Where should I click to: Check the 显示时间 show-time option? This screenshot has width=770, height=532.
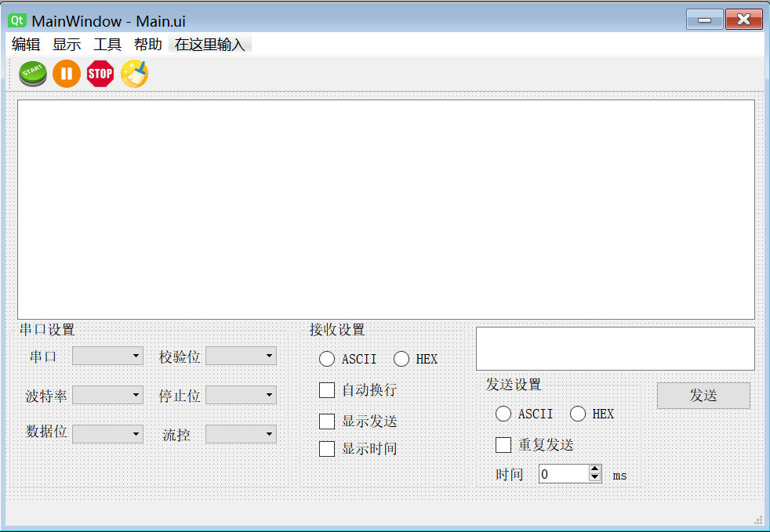click(x=327, y=448)
